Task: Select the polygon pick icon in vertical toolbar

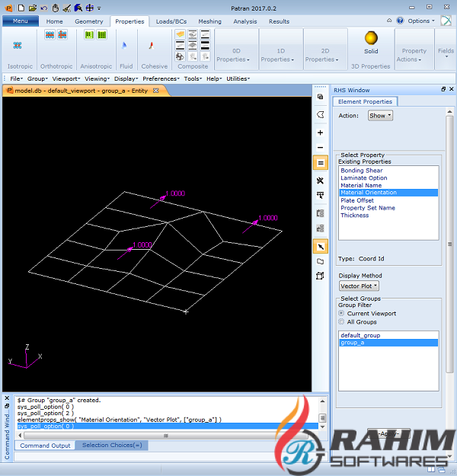Action: coord(320,115)
